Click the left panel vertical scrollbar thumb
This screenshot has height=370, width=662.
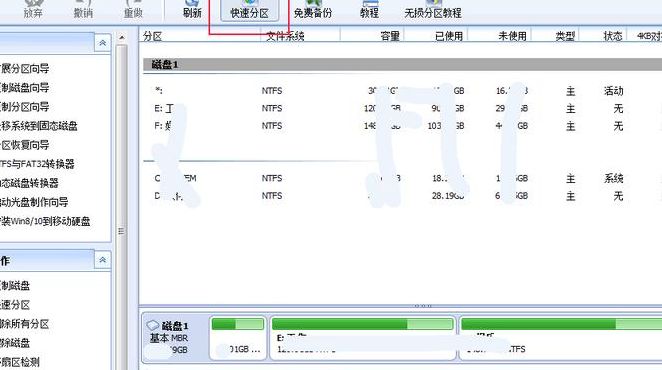click(x=122, y=207)
